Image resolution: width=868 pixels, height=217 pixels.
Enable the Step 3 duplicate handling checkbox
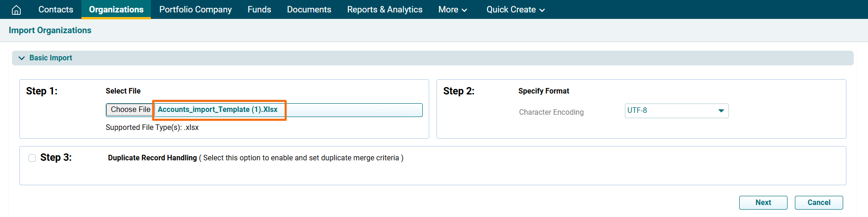click(x=32, y=158)
